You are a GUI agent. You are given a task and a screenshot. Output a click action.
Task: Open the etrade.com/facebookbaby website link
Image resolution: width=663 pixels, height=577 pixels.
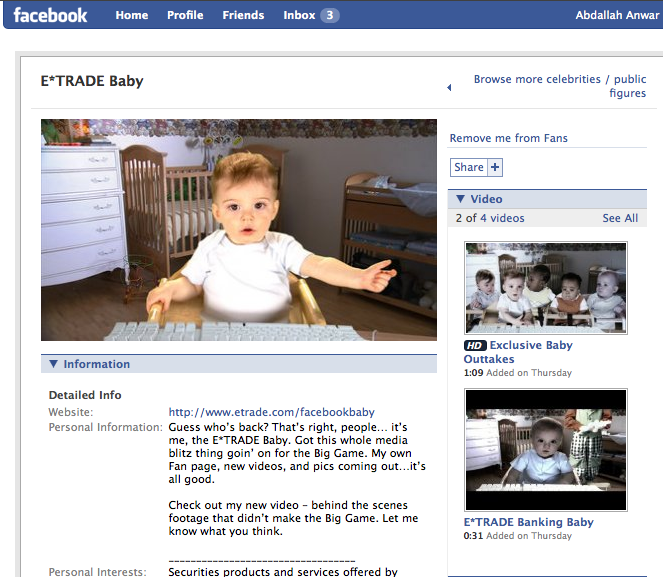click(x=271, y=412)
